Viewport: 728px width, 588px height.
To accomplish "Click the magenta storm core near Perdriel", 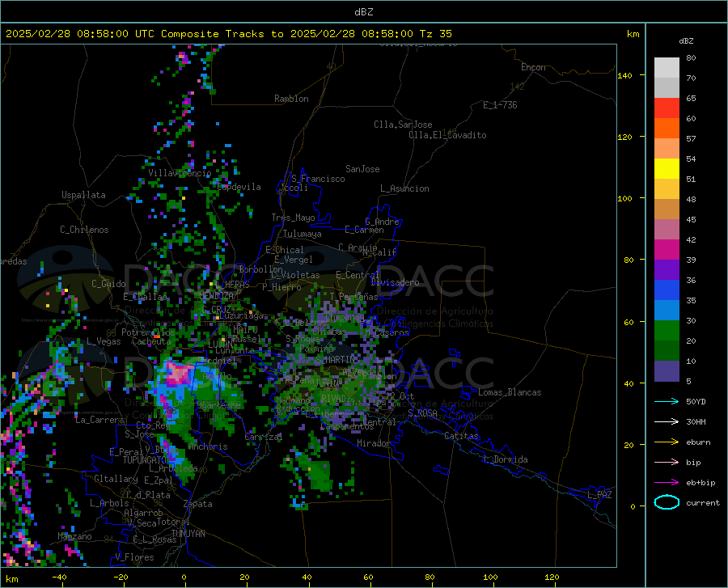I will 179,374.
